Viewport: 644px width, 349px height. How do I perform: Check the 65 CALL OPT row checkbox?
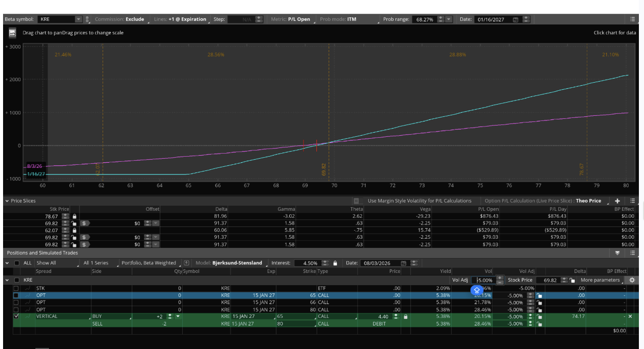click(16, 295)
